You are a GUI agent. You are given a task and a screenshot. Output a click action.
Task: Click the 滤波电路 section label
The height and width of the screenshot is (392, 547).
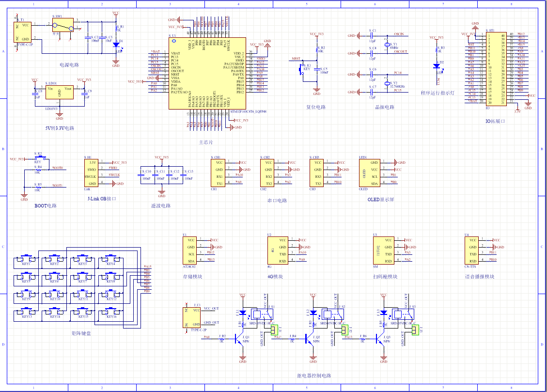pyautogui.click(x=161, y=206)
